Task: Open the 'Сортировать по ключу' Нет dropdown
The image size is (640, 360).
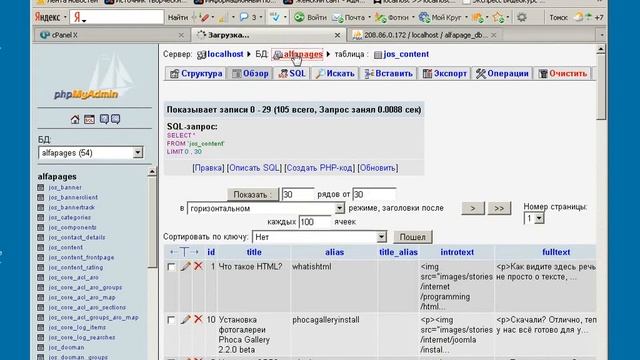Action: 381,237
